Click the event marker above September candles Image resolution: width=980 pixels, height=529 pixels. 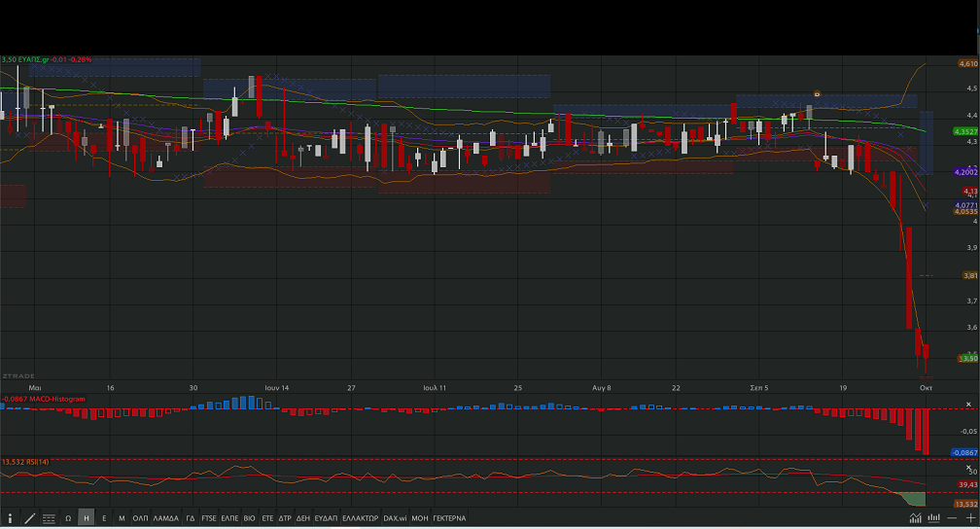pos(817,93)
